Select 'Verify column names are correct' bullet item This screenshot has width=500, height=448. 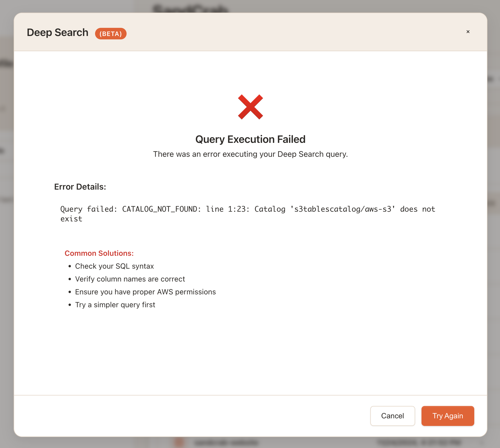[x=130, y=279]
